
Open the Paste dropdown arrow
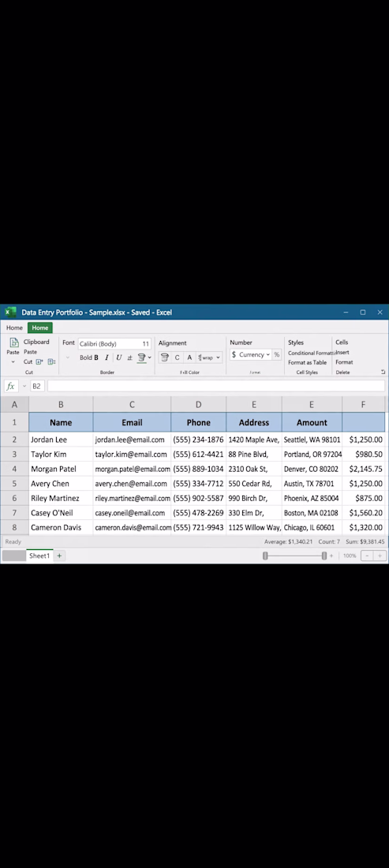click(x=13, y=362)
